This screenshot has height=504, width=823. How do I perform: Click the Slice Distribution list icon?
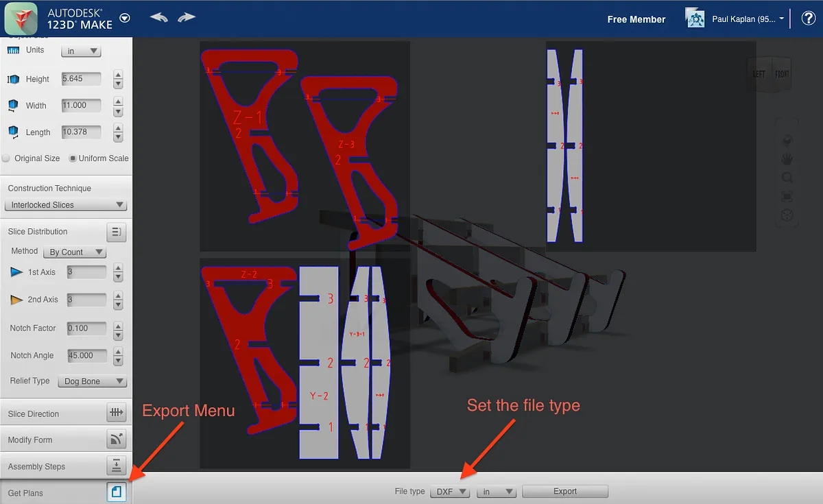pyautogui.click(x=117, y=232)
